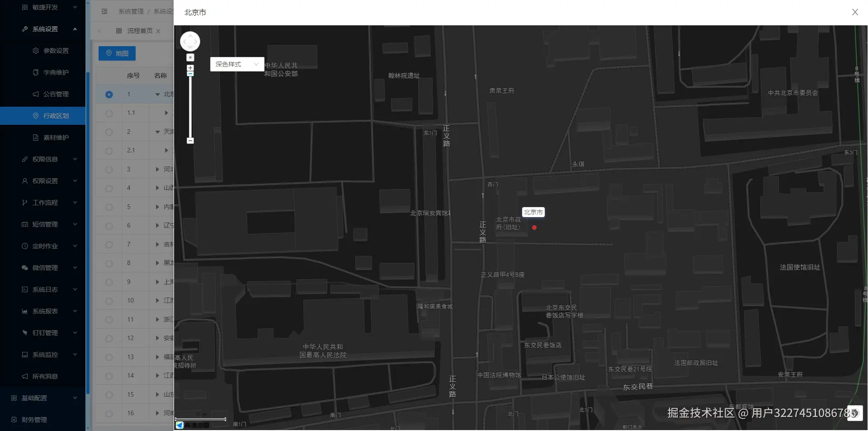Image resolution: width=868 pixels, height=431 pixels.
Task: Expand row 10 tree arrow
Action: [157, 301]
